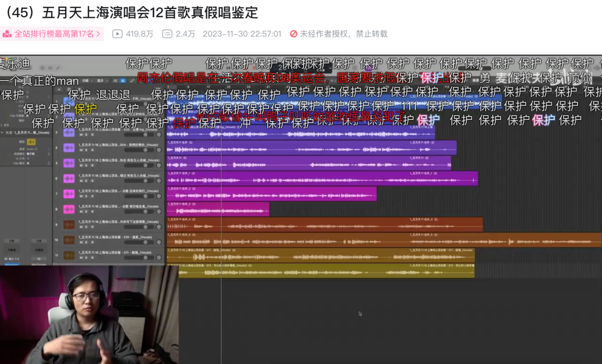Click the danmaku count icon beside 2.4万
Viewport: 602px width, 364px height.
point(167,34)
